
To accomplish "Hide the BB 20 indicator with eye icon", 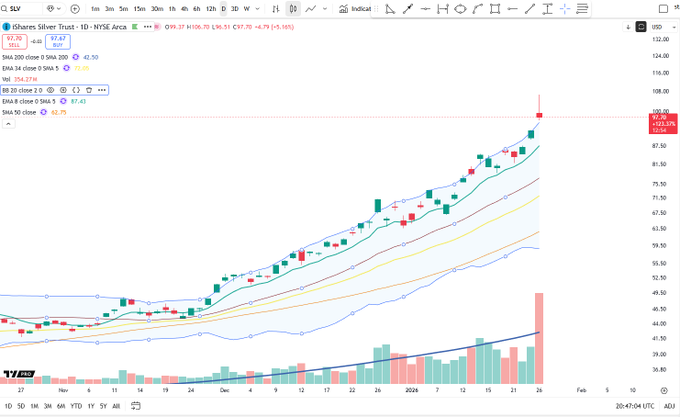I will (x=50, y=90).
